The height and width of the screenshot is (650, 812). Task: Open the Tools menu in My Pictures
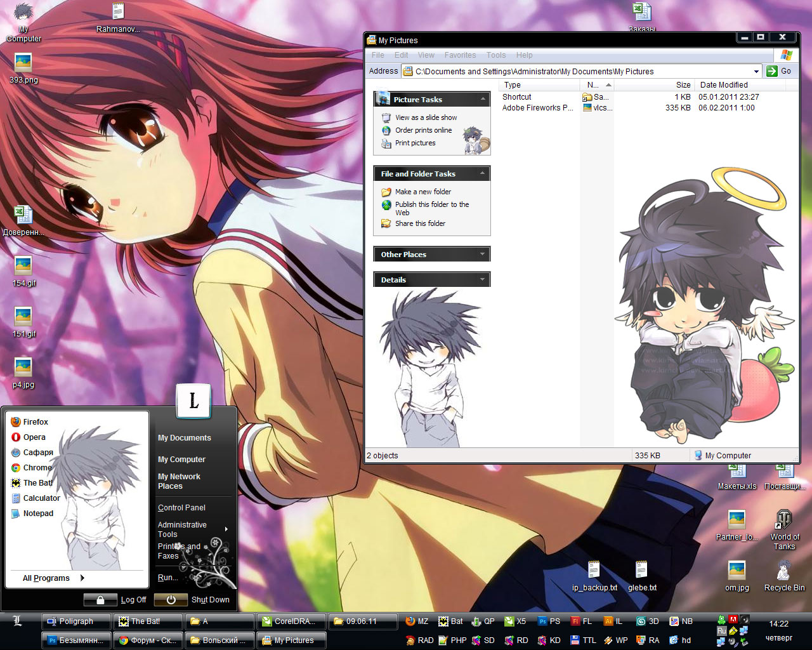point(496,55)
